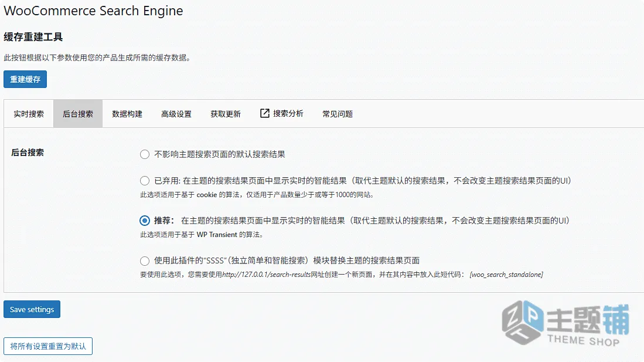Switch to the 数据构建 tab

(x=127, y=114)
